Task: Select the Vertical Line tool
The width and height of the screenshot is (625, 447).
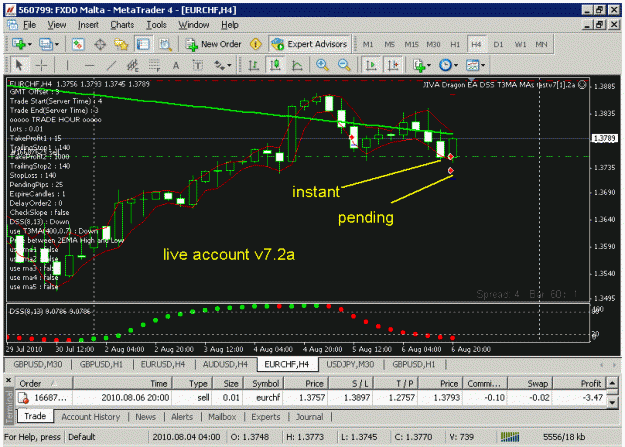Action: pos(67,65)
